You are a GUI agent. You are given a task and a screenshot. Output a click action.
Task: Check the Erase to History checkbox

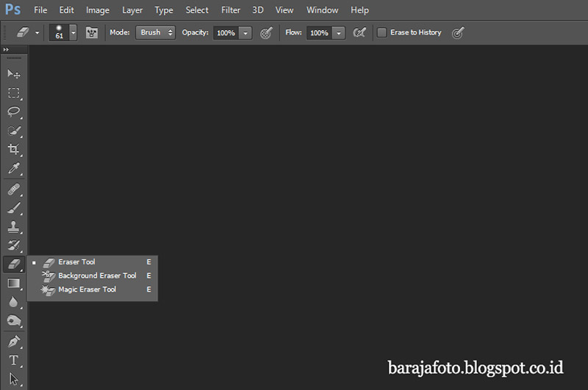pos(381,32)
